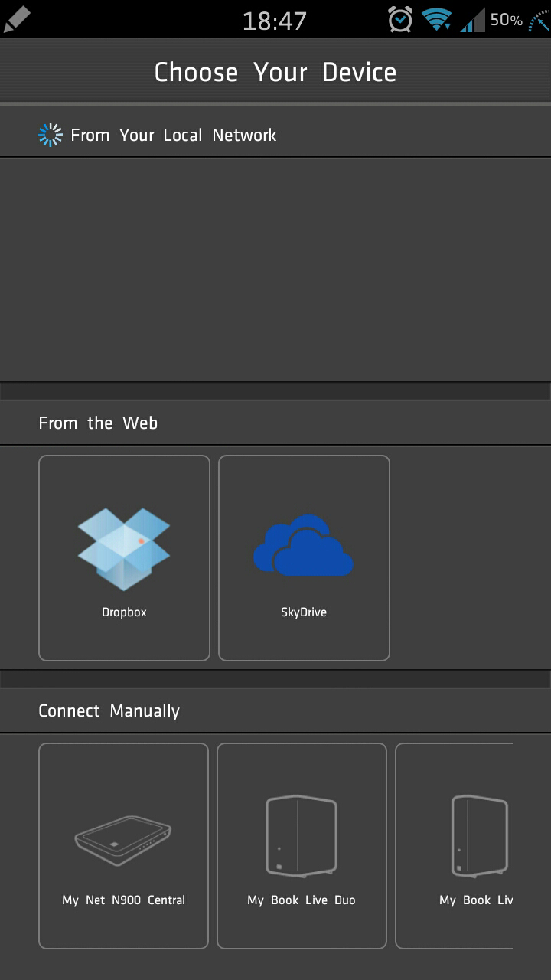Tap the 18:47 clock in status bar
The image size is (551, 980).
(275, 21)
